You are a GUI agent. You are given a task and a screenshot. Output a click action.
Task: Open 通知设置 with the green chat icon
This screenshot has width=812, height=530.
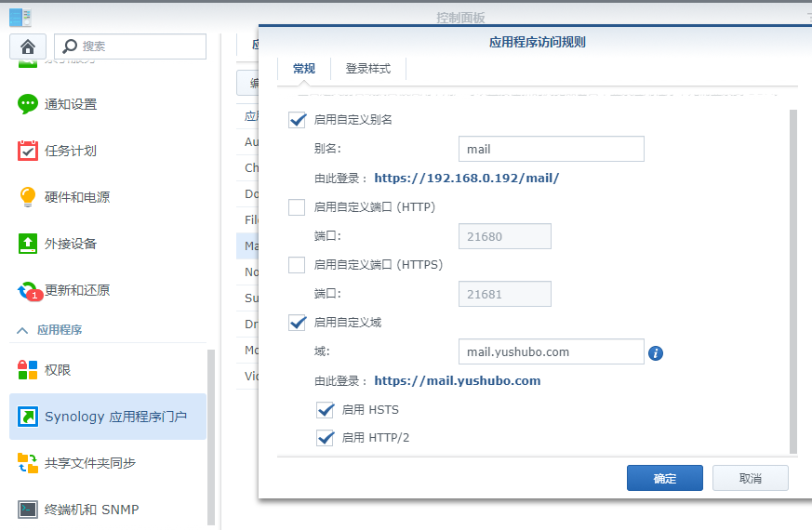point(28,104)
